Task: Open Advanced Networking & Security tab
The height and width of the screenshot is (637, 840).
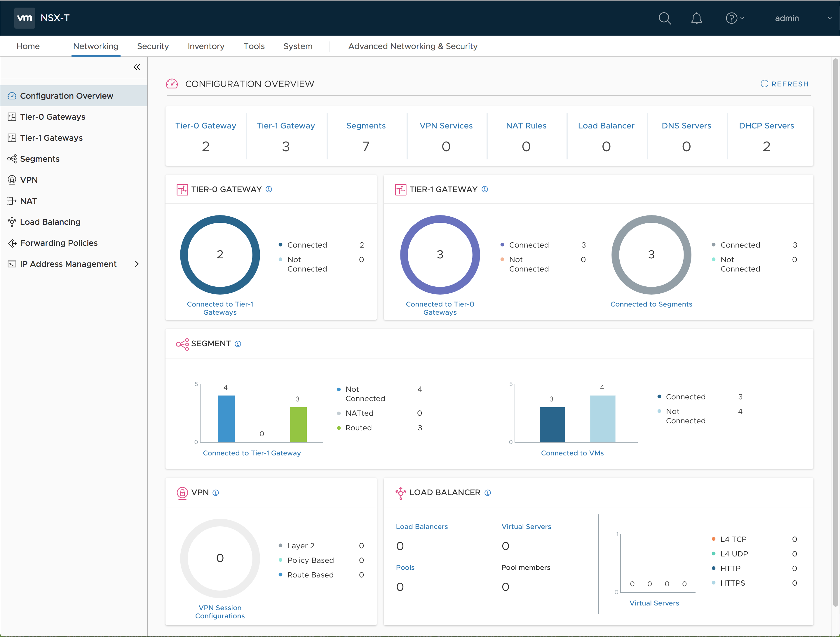Action: pyautogui.click(x=413, y=46)
